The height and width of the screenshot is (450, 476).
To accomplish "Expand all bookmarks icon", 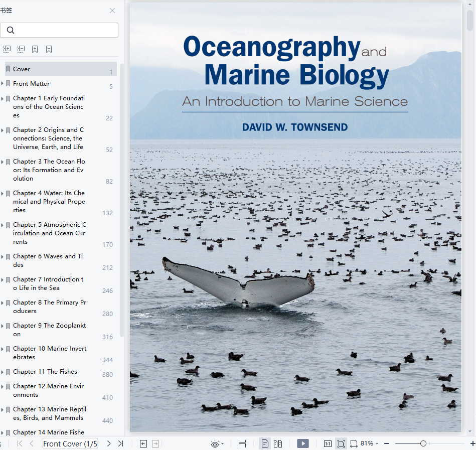I will pos(7,49).
